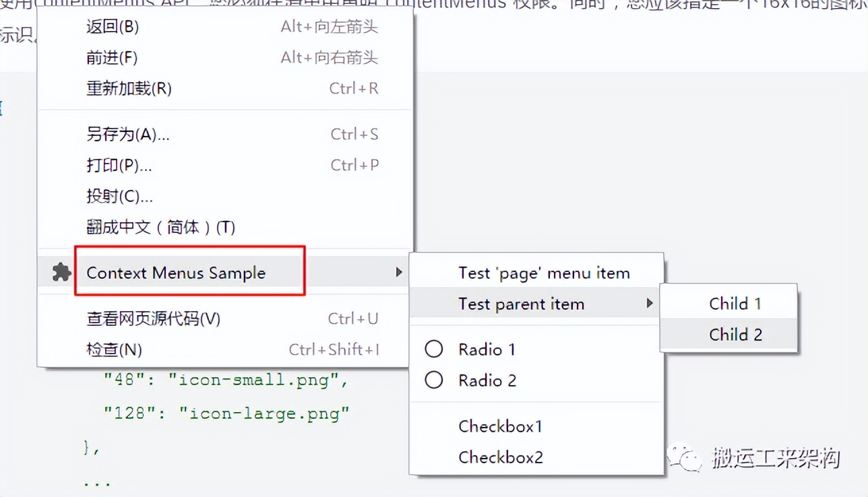Toggle the Checkbox2 menu item
This screenshot has width=868, height=497.
536,457
